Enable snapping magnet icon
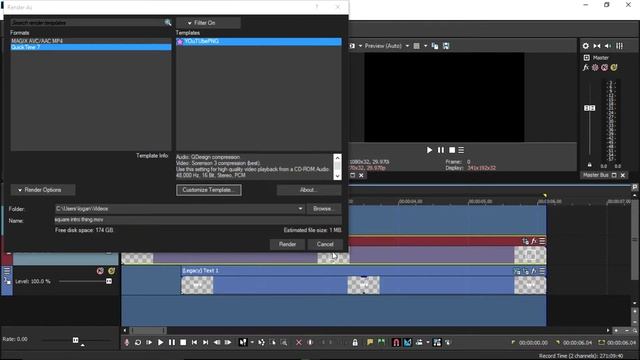The height and width of the screenshot is (360, 640). (396, 342)
